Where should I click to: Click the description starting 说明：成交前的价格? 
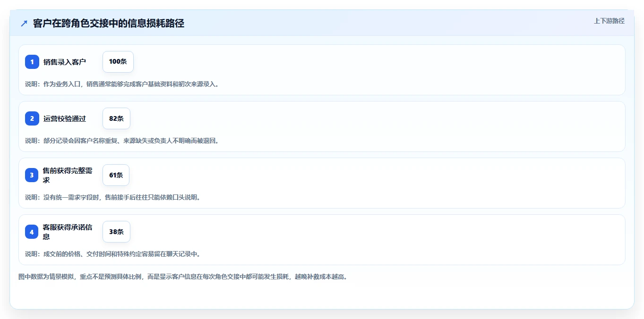pos(113,254)
